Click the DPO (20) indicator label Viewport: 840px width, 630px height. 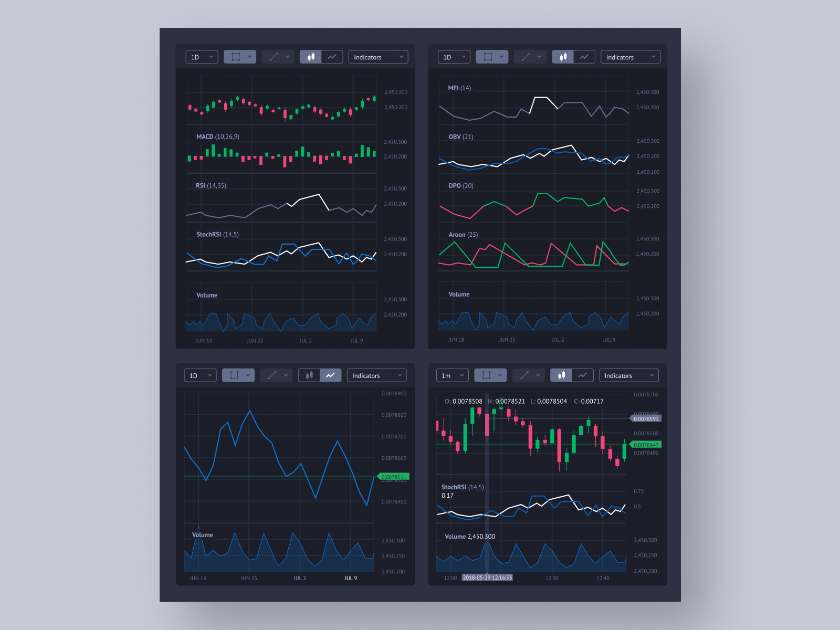point(461,185)
